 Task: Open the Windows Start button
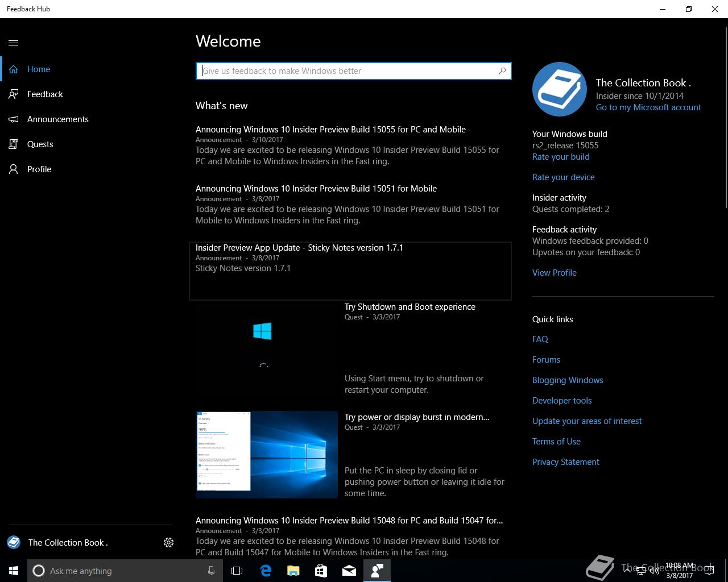pyautogui.click(x=14, y=571)
